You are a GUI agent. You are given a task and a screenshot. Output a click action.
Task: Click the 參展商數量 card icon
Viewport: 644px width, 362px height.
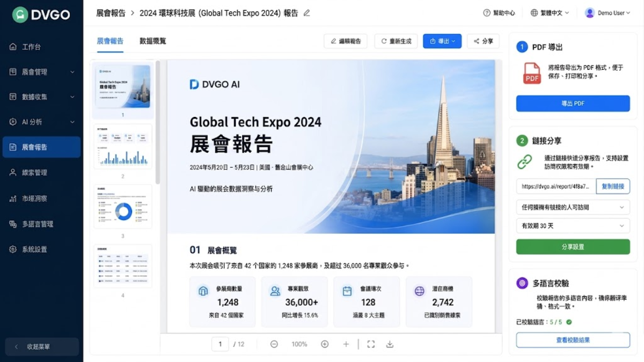203,291
